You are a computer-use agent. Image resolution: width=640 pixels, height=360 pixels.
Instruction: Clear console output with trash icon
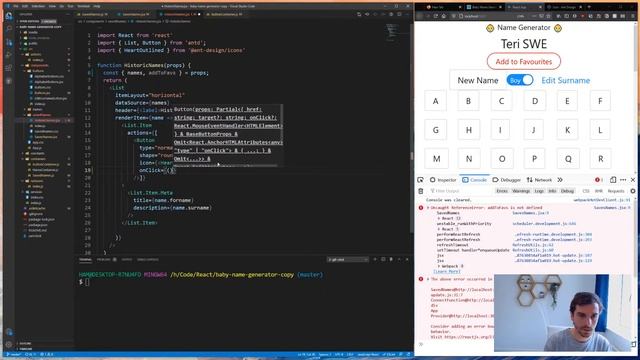421,191
